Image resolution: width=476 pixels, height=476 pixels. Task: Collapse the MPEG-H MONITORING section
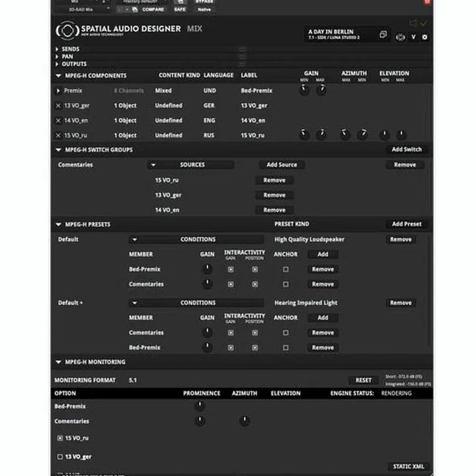pyautogui.click(x=58, y=362)
